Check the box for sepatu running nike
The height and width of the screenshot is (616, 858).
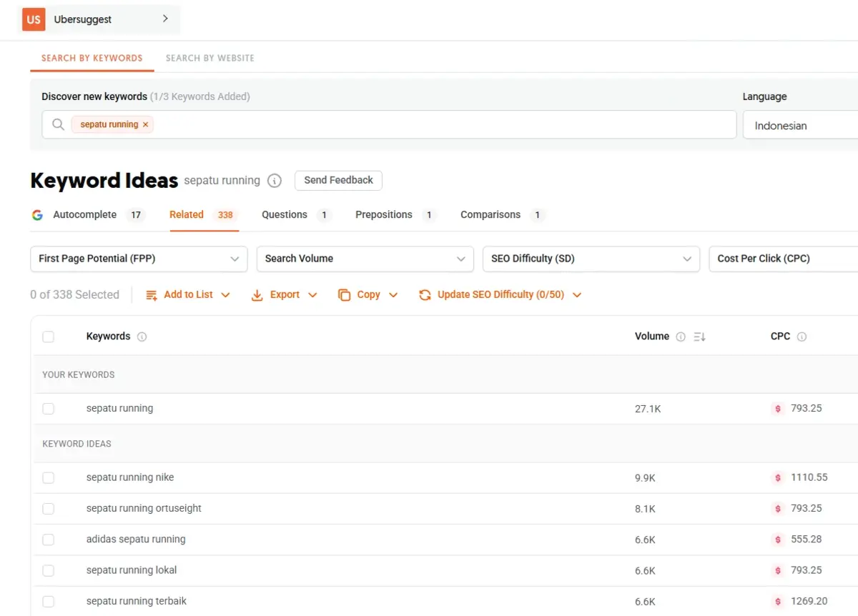point(48,477)
